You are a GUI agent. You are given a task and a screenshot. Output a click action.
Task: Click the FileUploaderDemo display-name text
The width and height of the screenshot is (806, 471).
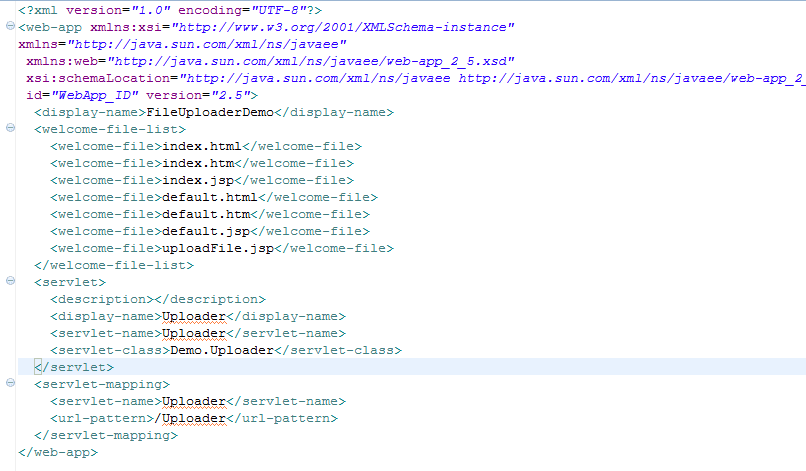click(210, 112)
